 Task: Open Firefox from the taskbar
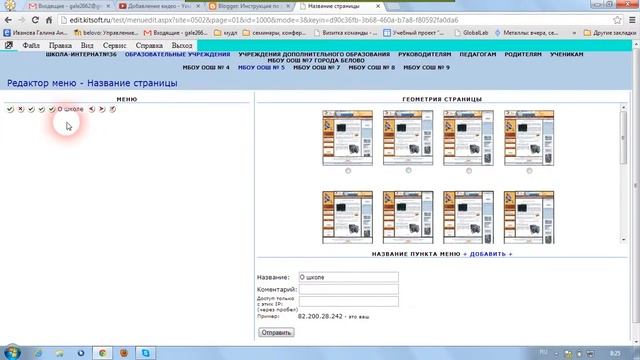124,353
